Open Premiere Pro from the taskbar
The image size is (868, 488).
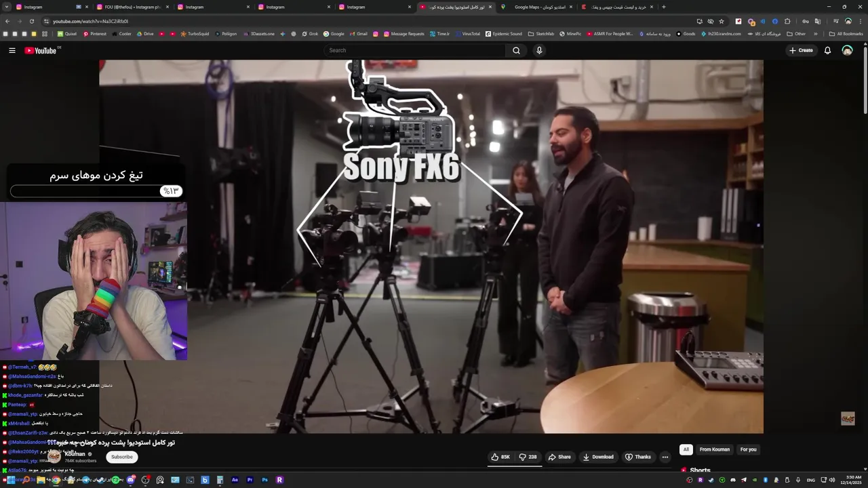250,480
